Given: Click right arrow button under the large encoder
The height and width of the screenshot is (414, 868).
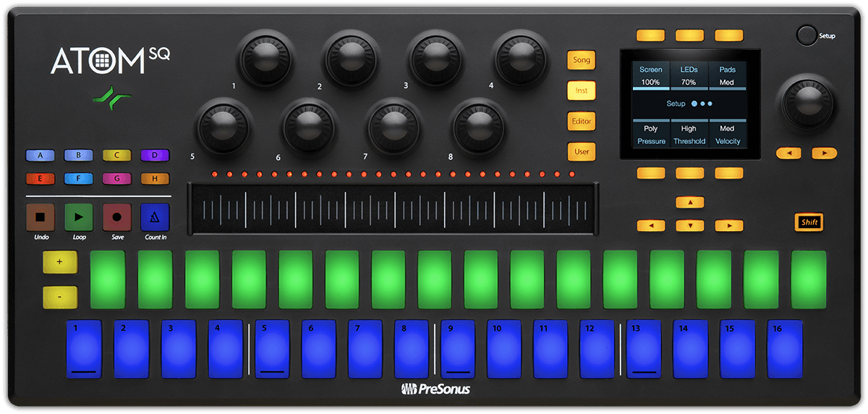Looking at the screenshot, I should click(x=824, y=153).
